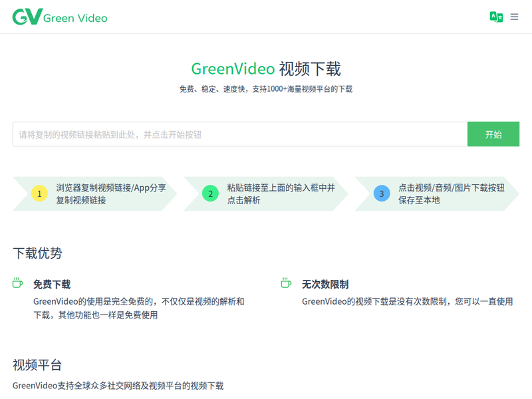Click the Green Video logo
This screenshot has height=399, width=532.
click(60, 17)
